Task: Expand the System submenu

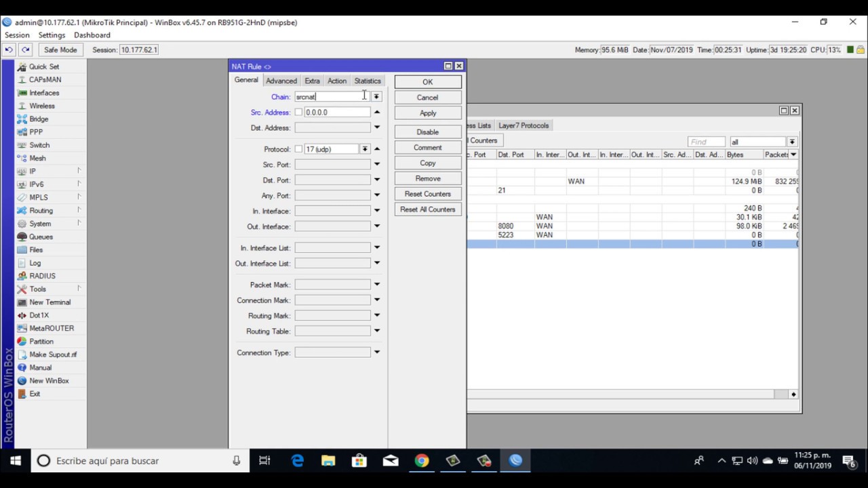Action: [79, 224]
